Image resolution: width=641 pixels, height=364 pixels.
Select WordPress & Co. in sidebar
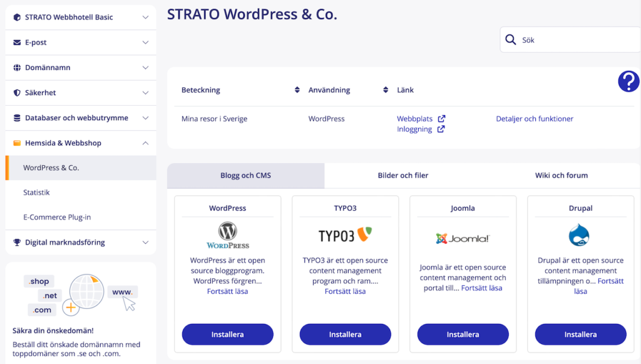pos(81,168)
